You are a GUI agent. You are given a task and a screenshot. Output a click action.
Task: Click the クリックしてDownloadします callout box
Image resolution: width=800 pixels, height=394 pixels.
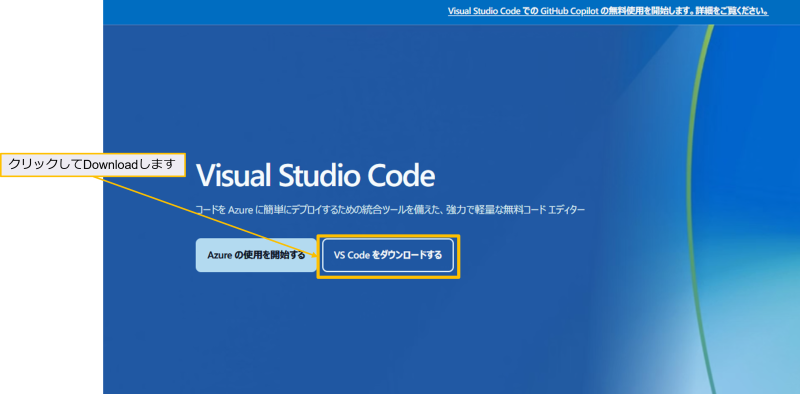[x=92, y=165]
